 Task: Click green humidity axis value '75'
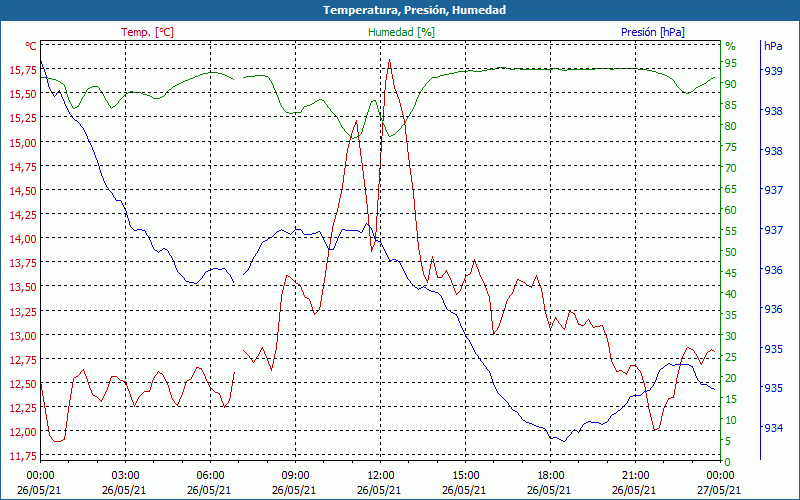pyautogui.click(x=731, y=147)
